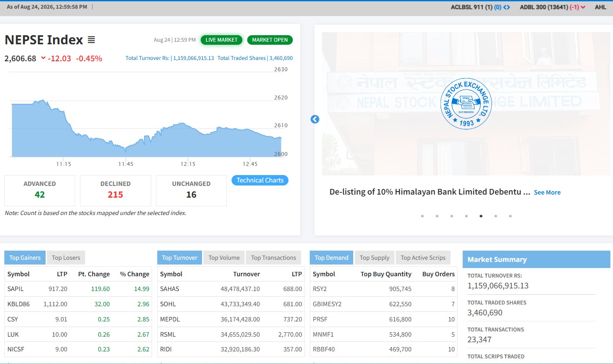The image size is (613, 364).
Task: Open the SOHL symbol
Action: (168, 304)
